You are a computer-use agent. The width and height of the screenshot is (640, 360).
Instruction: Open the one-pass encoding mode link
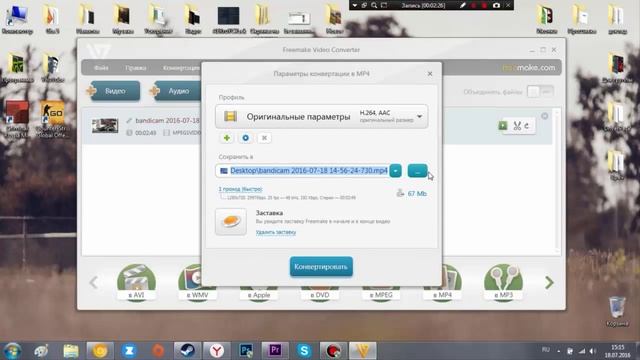point(240,189)
